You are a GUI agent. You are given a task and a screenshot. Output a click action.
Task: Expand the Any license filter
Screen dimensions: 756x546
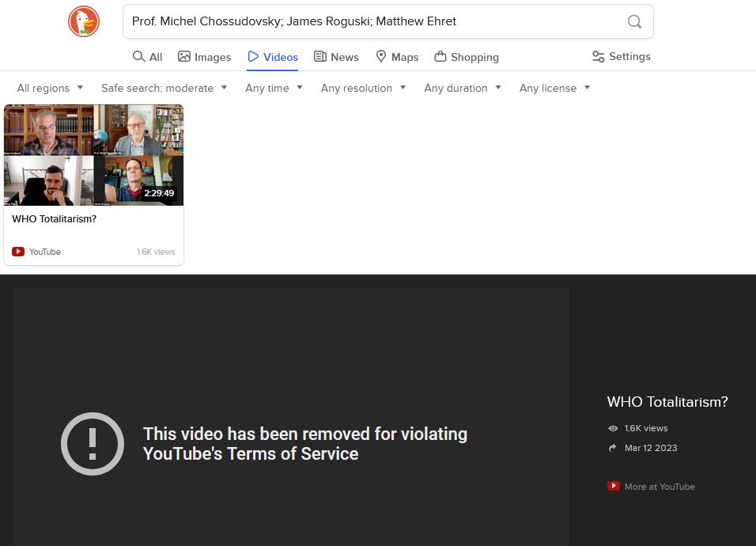point(555,89)
